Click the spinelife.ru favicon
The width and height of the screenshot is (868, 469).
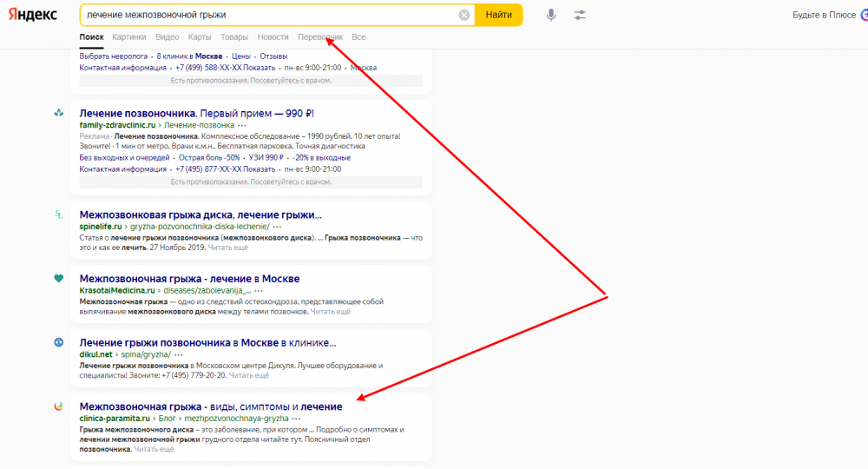point(58,215)
